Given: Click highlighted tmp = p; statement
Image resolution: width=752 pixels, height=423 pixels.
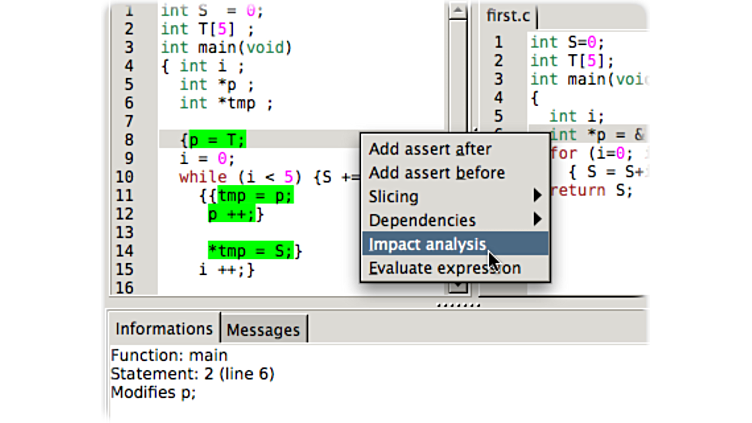Looking at the screenshot, I should point(255,196).
